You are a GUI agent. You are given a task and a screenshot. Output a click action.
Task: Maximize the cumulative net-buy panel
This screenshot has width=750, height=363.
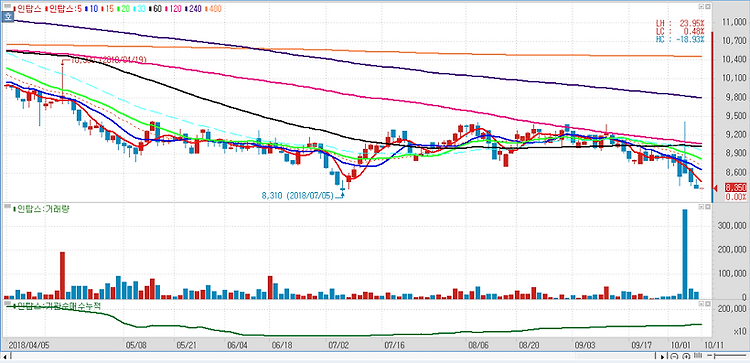707,303
